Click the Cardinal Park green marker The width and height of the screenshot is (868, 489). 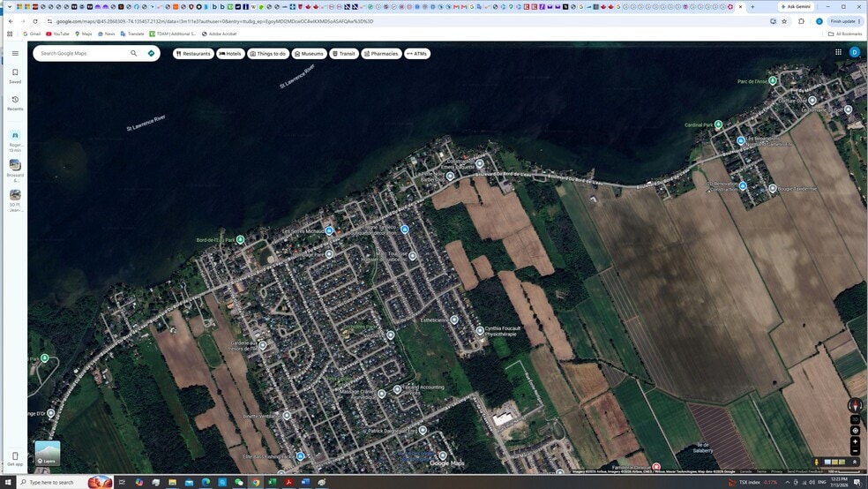[718, 124]
